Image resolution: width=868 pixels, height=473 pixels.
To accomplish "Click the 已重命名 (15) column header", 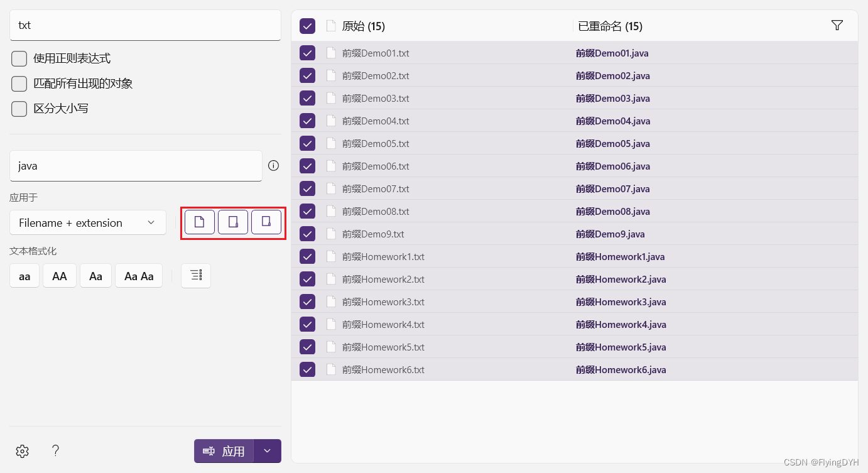I will [610, 26].
